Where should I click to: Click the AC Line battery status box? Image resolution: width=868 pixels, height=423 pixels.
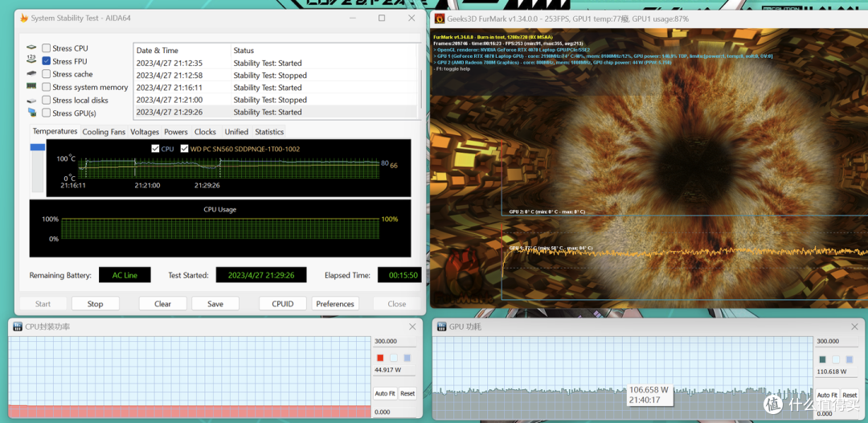point(125,274)
